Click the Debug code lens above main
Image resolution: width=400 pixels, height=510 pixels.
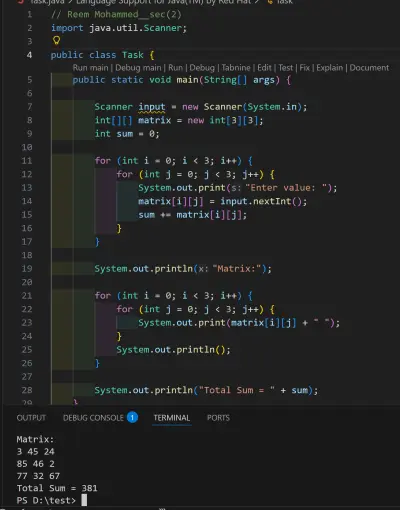pos(202,68)
